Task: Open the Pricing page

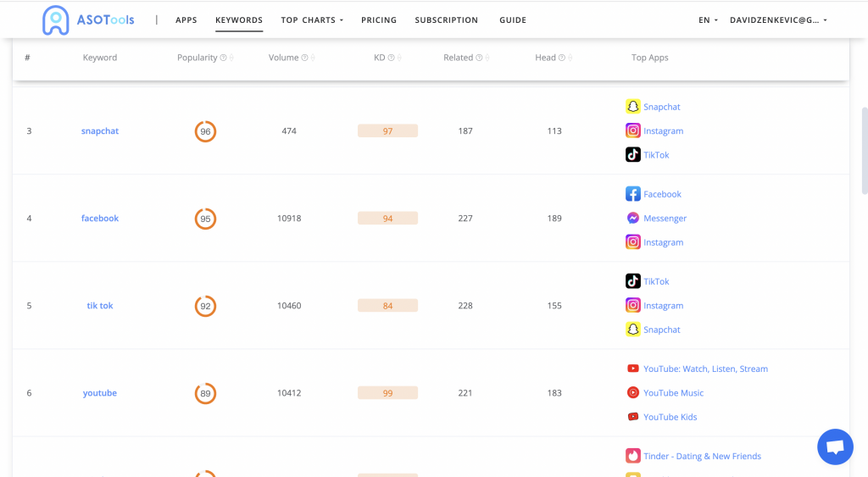Action: [379, 20]
